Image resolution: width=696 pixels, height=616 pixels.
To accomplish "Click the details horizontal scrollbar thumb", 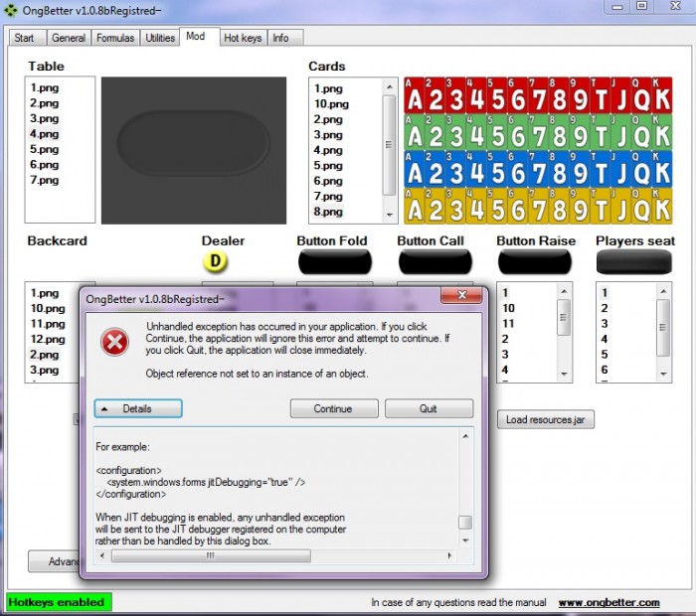I will click(211, 555).
